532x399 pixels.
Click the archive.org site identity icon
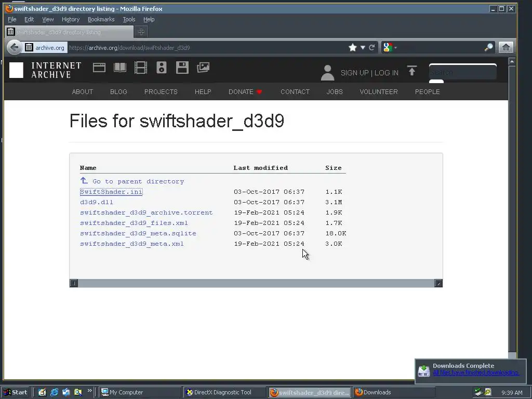pyautogui.click(x=29, y=47)
